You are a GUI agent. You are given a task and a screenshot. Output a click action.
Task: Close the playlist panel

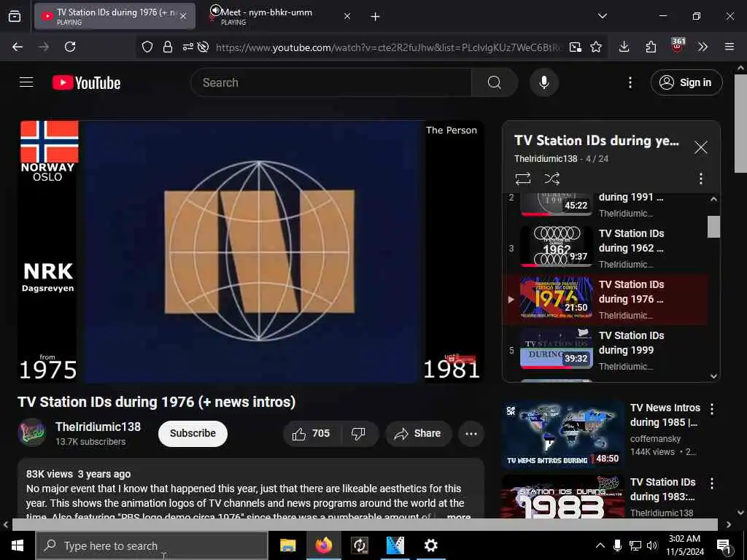(x=701, y=147)
